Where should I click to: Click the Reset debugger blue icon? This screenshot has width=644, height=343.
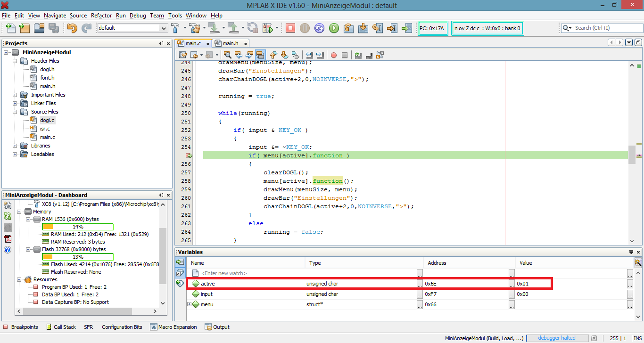pos(319,28)
